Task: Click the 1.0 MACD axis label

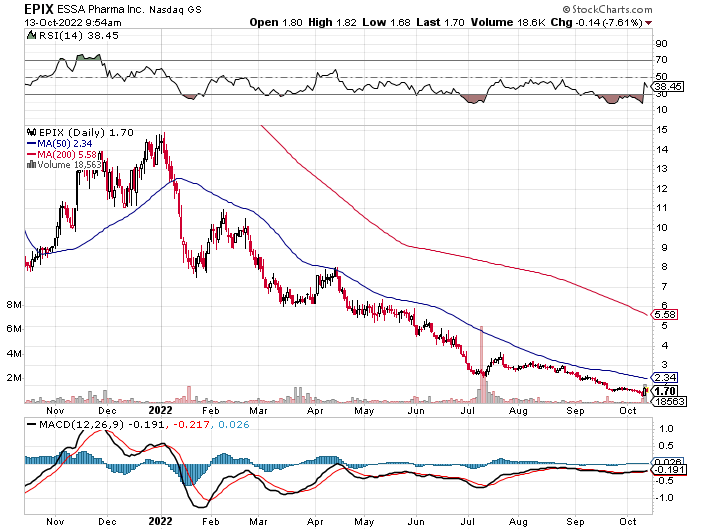Action: [667, 429]
